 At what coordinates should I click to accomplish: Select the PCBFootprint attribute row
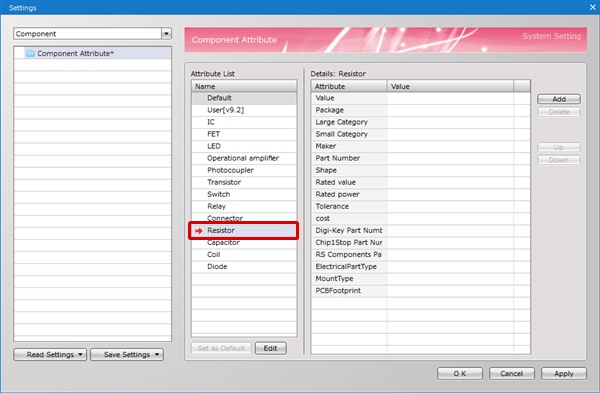click(421, 291)
